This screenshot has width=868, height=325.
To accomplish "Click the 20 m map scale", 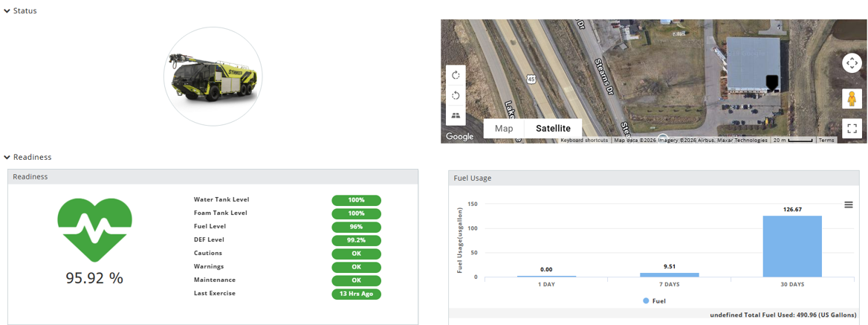I will pyautogui.click(x=793, y=141).
